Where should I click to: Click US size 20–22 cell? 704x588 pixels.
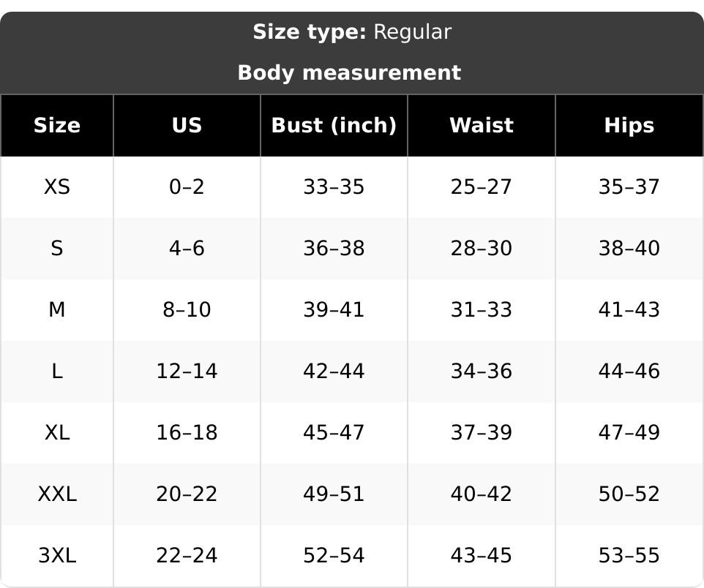pyautogui.click(x=187, y=494)
